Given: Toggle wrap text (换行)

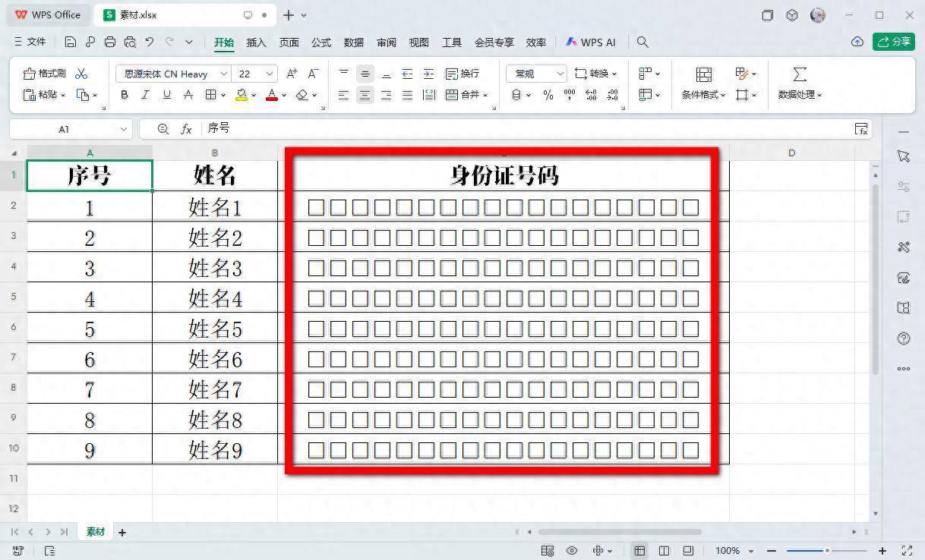Looking at the screenshot, I should tap(462, 74).
